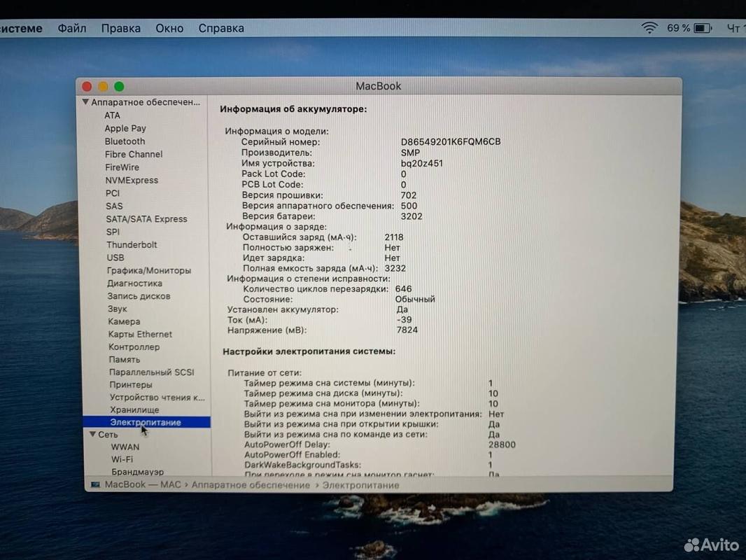The height and width of the screenshot is (560, 746).
Task: Collapse the Сеть section triangle
Action: click(x=93, y=434)
